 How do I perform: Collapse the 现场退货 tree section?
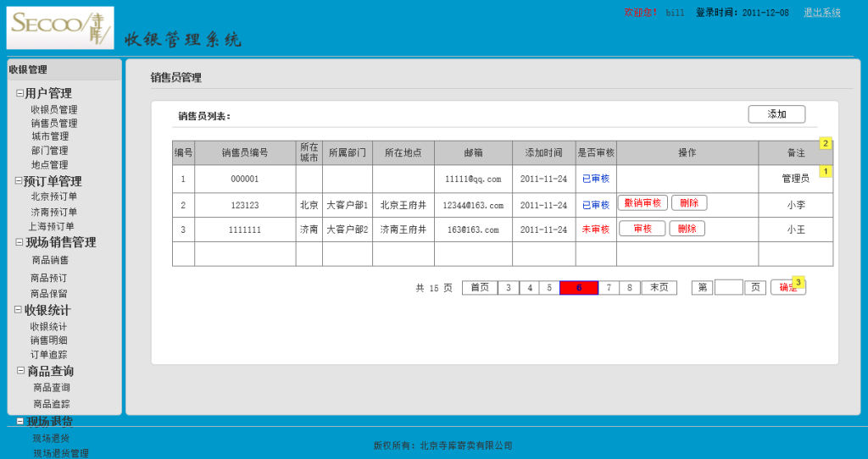(x=20, y=422)
